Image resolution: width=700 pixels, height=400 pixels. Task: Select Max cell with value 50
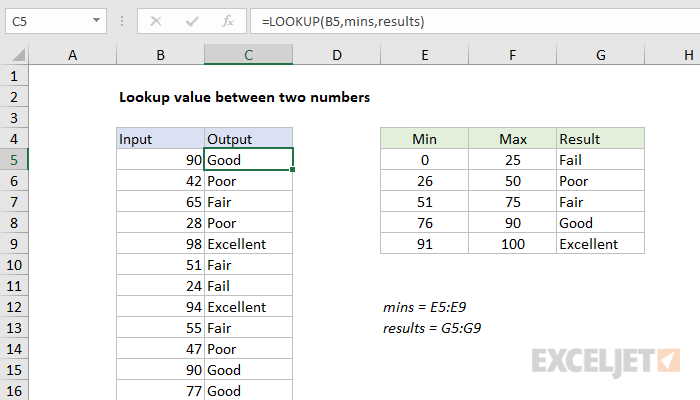tap(512, 181)
